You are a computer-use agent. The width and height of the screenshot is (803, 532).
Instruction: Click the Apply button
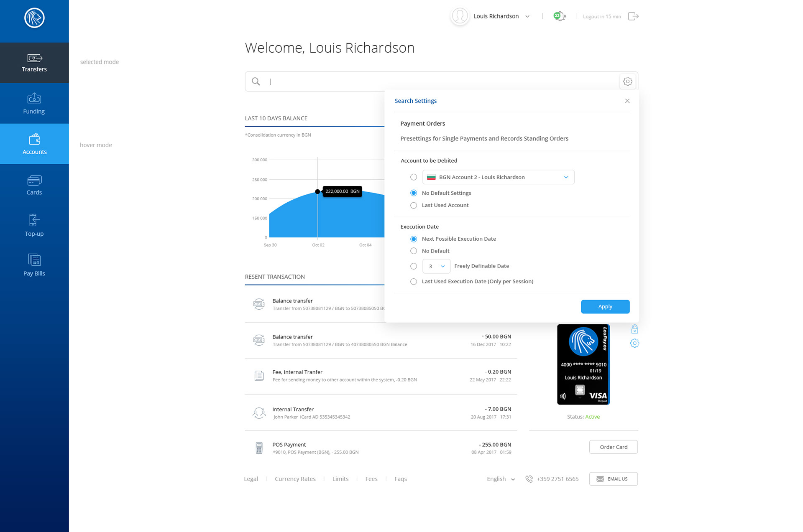pyautogui.click(x=605, y=306)
